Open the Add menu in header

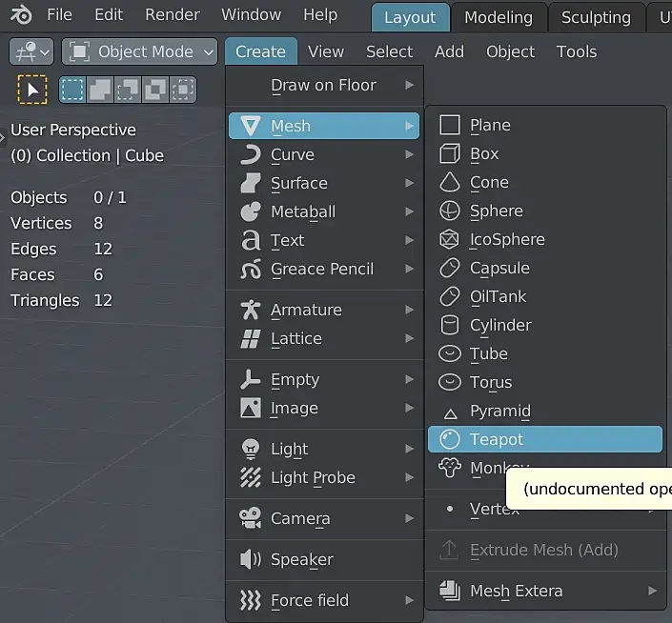449,51
